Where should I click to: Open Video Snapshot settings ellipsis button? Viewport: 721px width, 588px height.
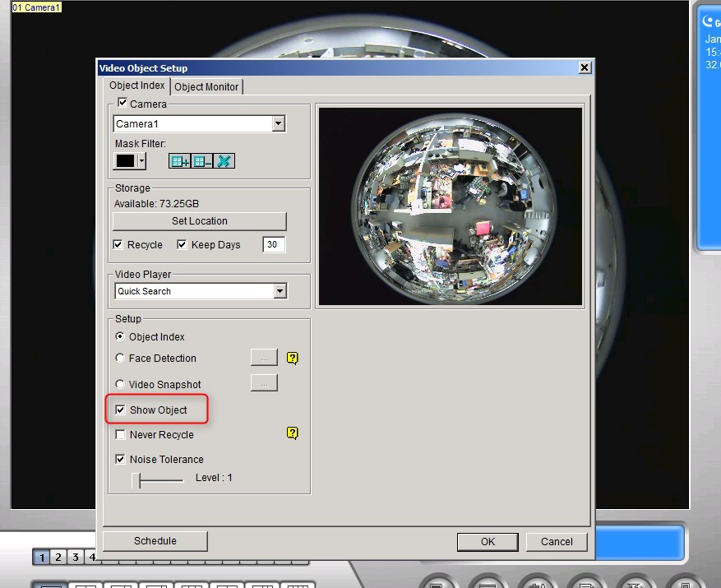[x=264, y=382]
